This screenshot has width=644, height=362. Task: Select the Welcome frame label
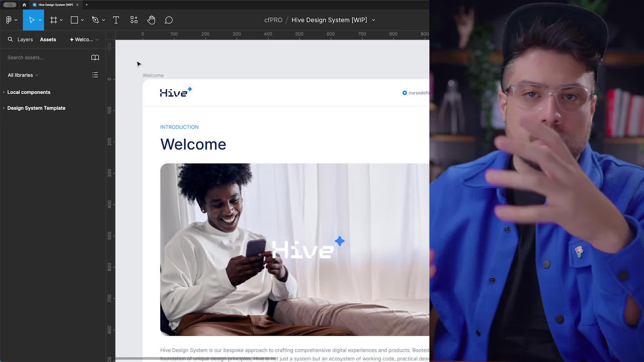153,75
